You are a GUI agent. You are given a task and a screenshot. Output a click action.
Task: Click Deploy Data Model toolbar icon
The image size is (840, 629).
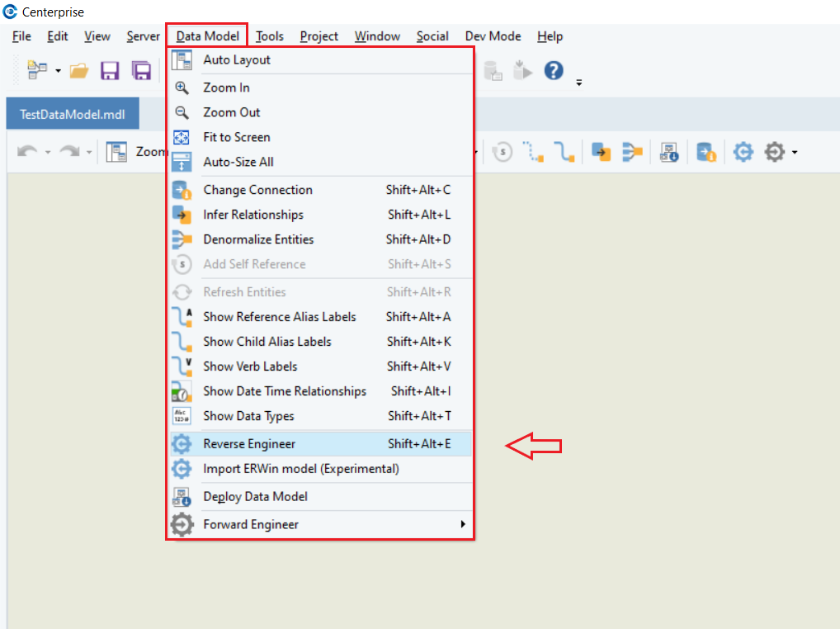pyautogui.click(x=668, y=152)
